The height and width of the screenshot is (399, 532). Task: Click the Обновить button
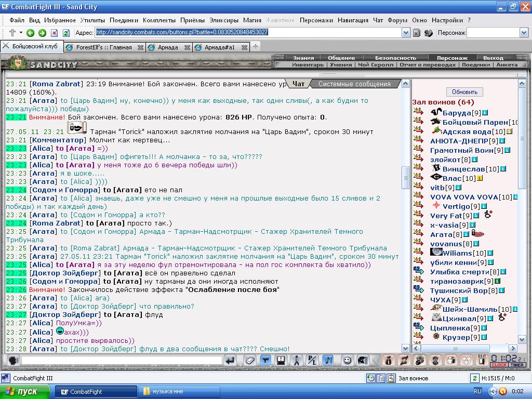click(x=464, y=92)
